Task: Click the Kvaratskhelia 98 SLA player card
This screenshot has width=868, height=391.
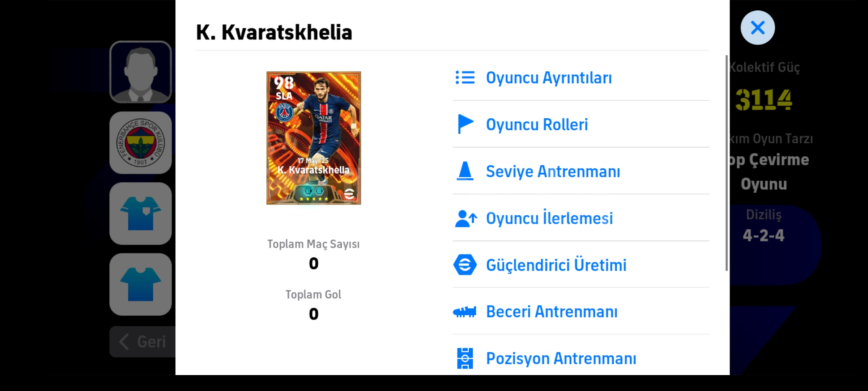Action: click(314, 138)
